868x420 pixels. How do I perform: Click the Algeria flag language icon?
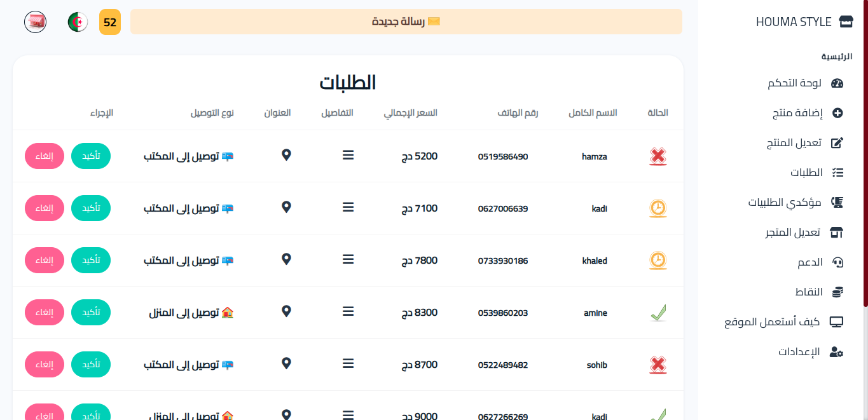[78, 22]
